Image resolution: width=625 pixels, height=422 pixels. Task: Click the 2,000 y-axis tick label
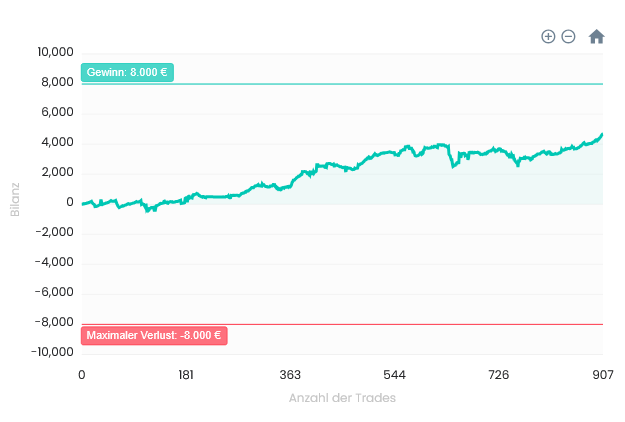(58, 172)
